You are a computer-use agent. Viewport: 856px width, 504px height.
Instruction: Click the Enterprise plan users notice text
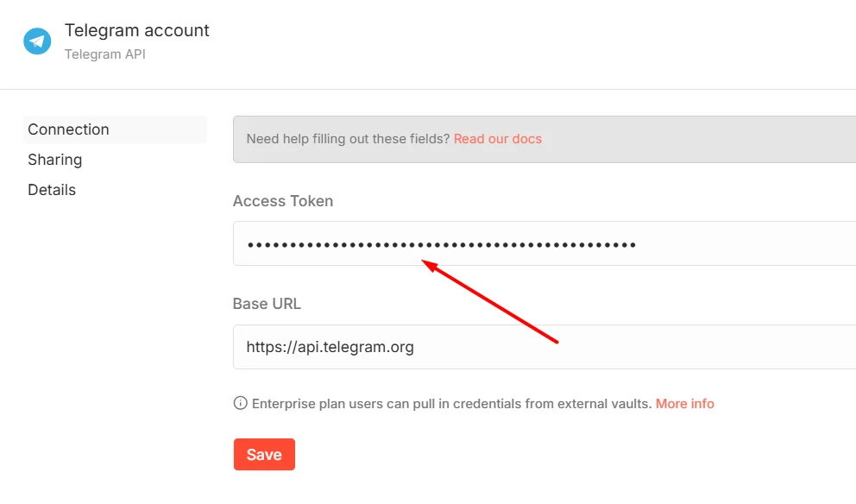[452, 404]
